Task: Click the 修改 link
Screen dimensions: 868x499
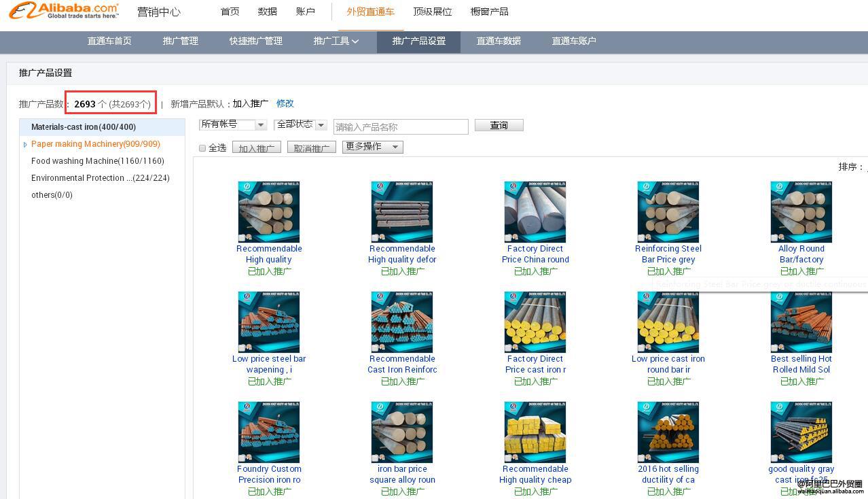Action: click(x=285, y=103)
